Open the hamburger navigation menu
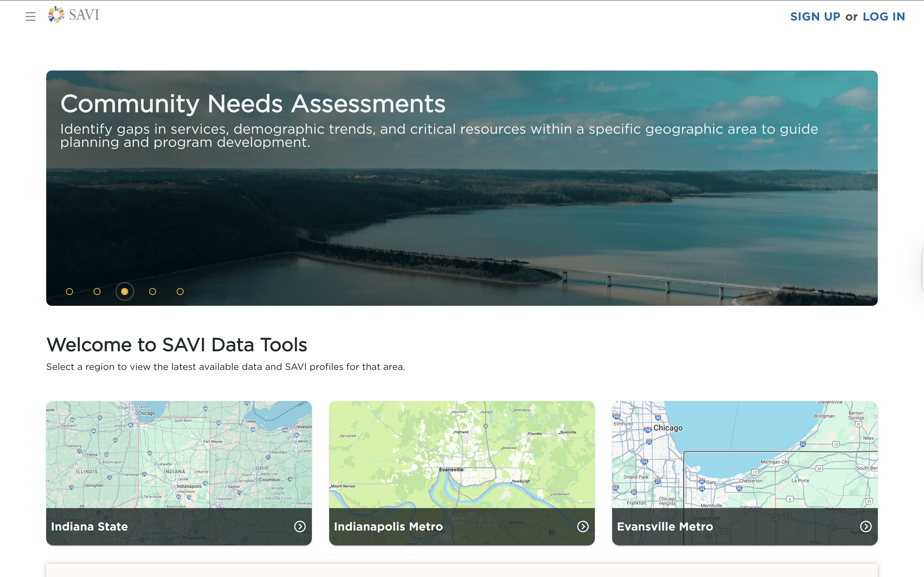 pyautogui.click(x=30, y=16)
